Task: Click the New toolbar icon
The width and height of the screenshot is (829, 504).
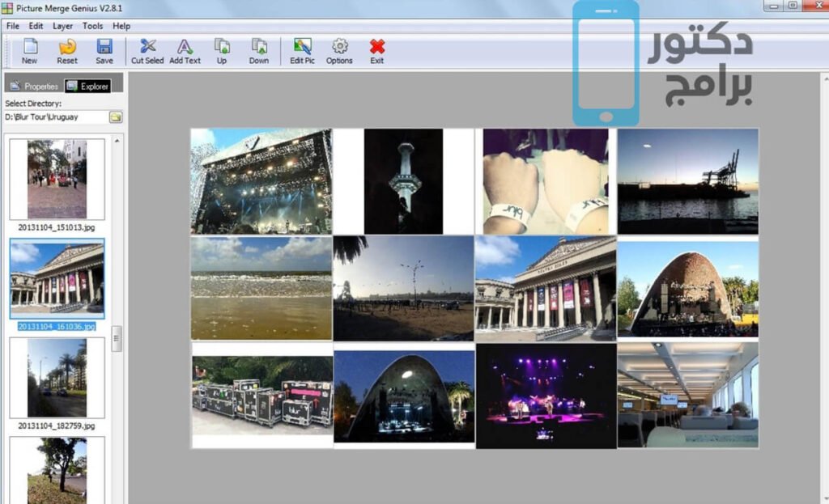Action: pos(30,49)
